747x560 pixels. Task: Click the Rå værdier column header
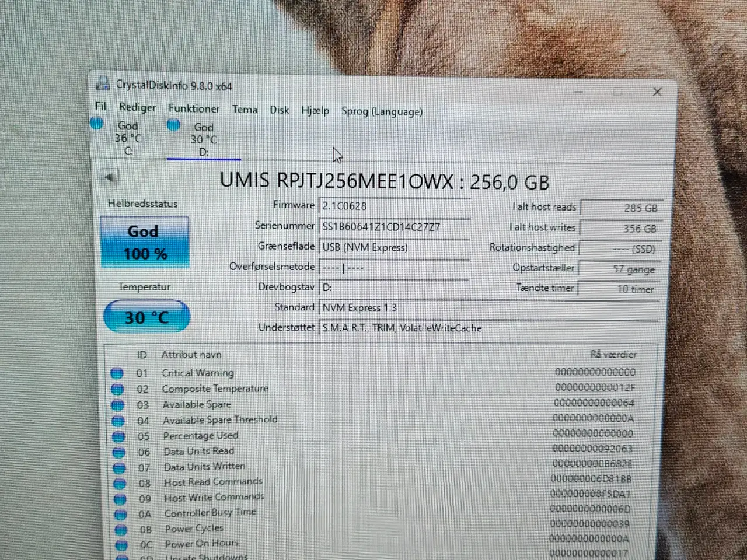coord(613,354)
